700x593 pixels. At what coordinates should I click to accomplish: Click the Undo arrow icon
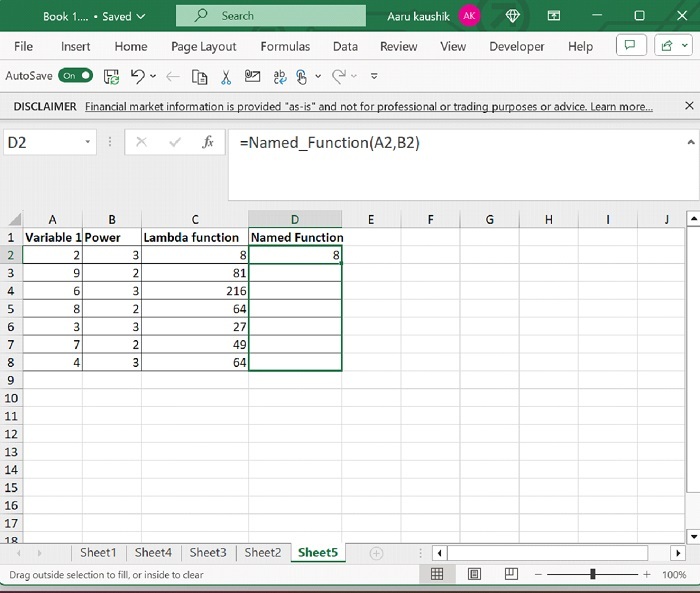(x=137, y=76)
